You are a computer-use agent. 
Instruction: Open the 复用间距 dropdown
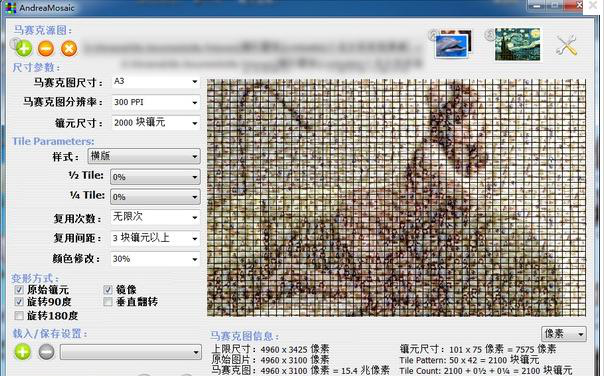pyautogui.click(x=156, y=238)
